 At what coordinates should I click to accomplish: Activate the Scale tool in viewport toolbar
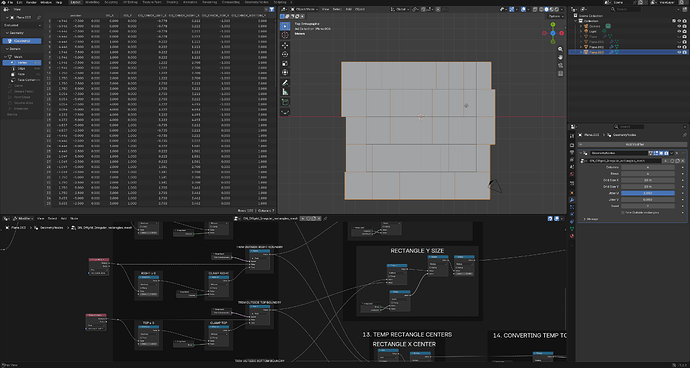click(x=285, y=63)
